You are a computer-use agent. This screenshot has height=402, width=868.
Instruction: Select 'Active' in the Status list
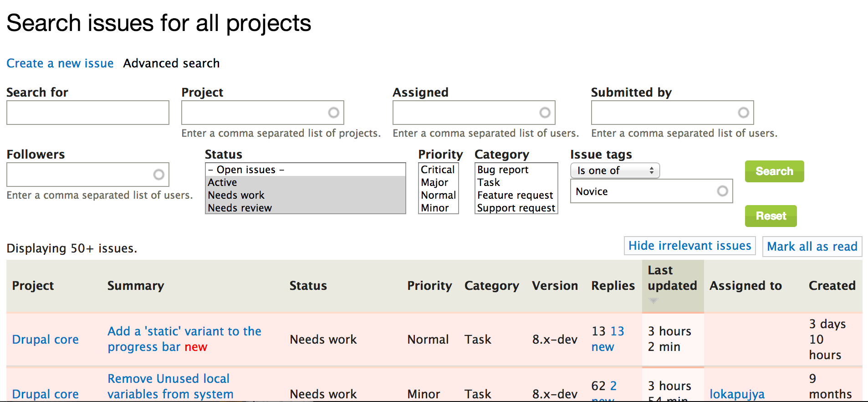tap(306, 182)
